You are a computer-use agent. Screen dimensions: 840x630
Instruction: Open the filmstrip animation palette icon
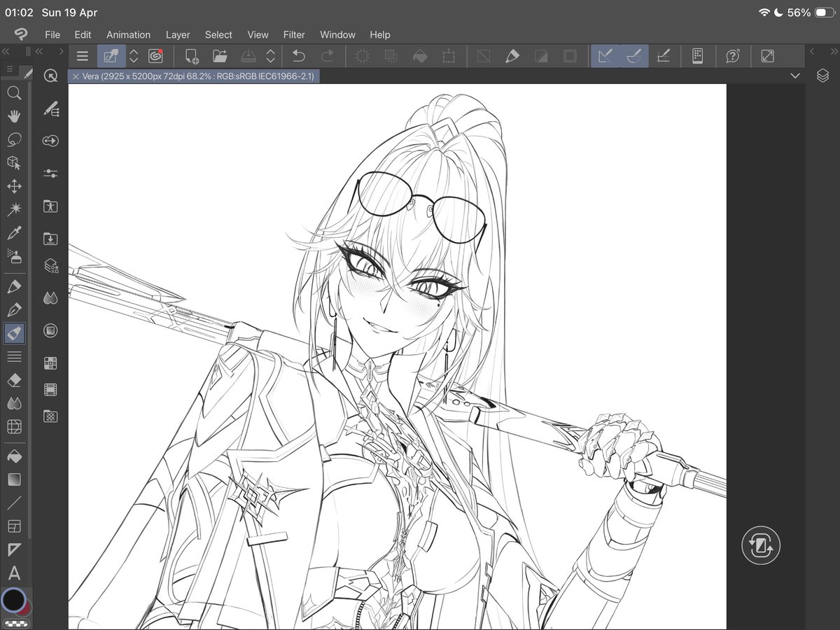pos(50,389)
